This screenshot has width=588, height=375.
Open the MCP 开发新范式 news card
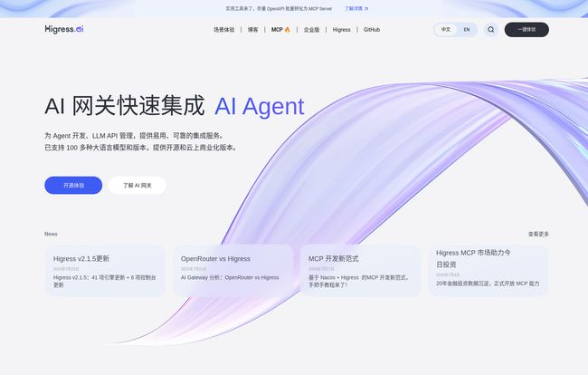click(x=360, y=271)
